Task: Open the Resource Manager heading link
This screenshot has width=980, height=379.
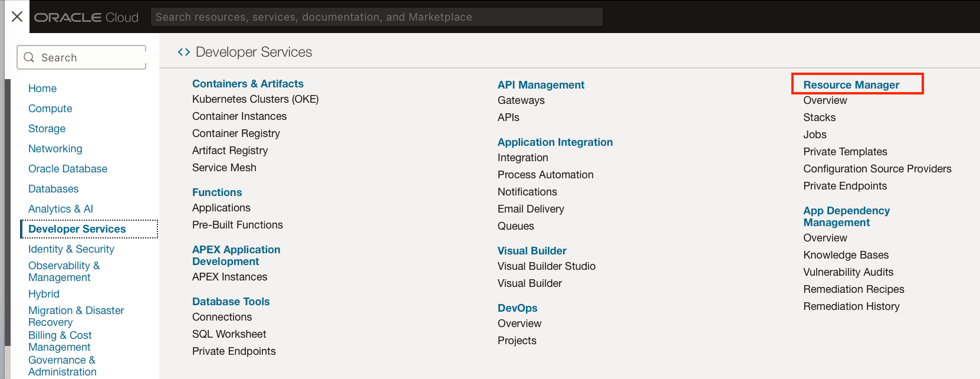Action: click(851, 85)
